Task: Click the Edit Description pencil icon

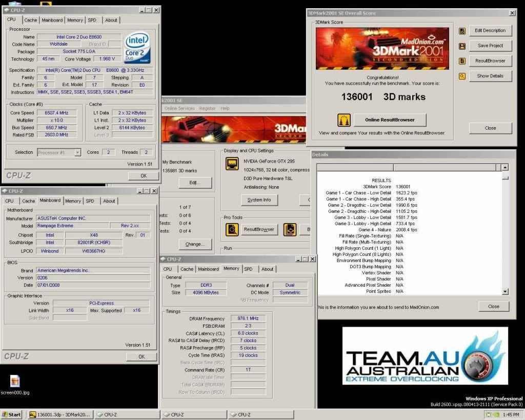Action: pyautogui.click(x=462, y=31)
